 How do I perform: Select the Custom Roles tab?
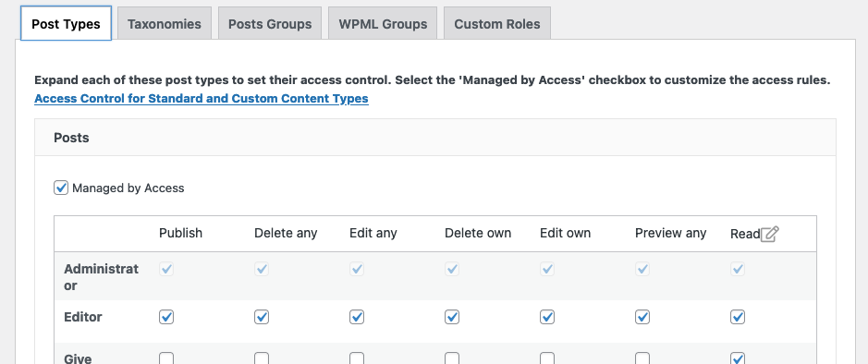pyautogui.click(x=497, y=24)
